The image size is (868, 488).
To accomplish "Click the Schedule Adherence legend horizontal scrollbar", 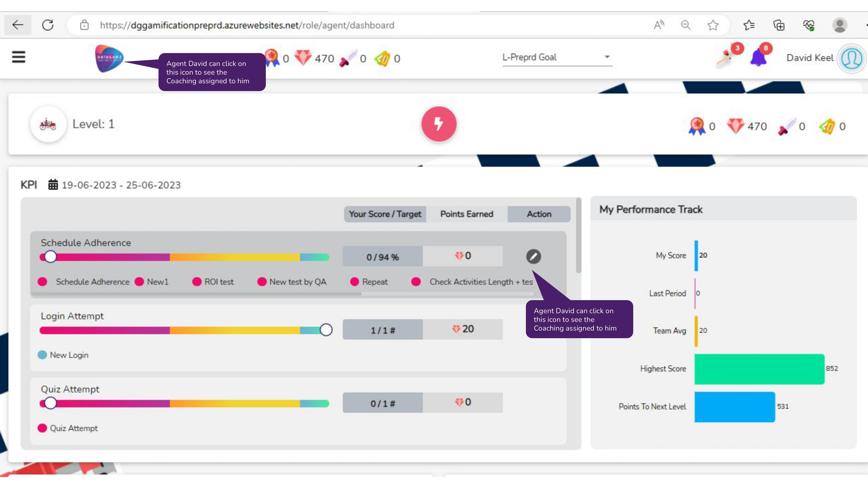I will coord(196,294).
